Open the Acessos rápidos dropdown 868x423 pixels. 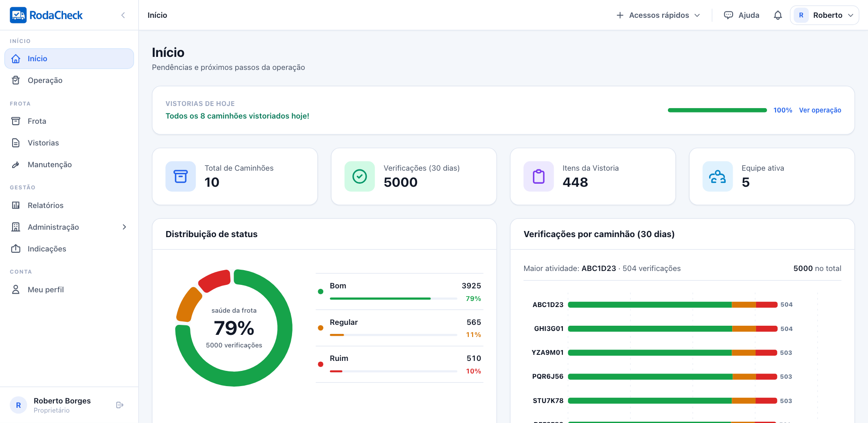point(658,15)
